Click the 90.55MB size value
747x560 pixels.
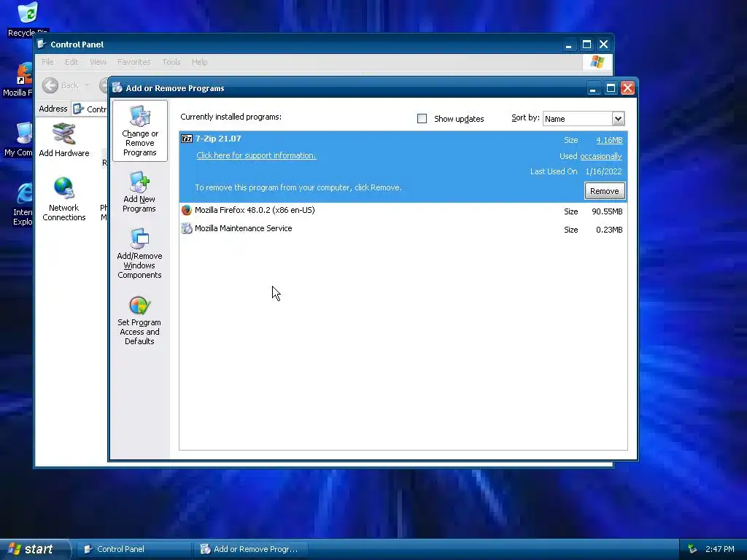click(x=607, y=211)
